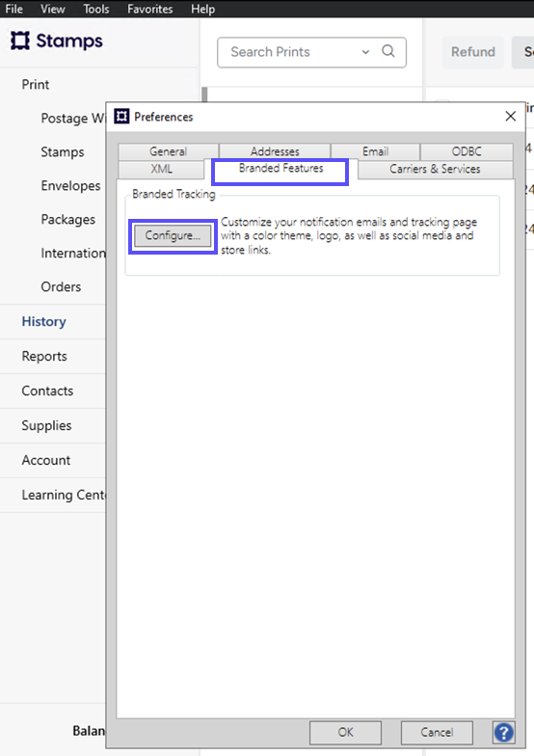Click the Refund button
Image resolution: width=534 pixels, height=756 pixels.
[x=472, y=52]
